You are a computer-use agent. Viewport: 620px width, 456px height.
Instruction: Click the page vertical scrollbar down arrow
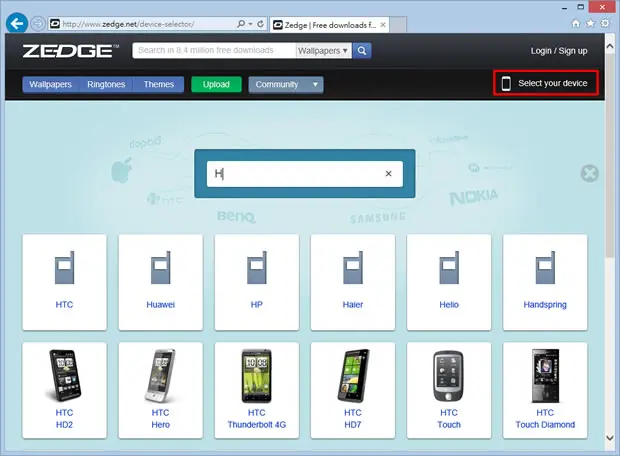pyautogui.click(x=610, y=438)
